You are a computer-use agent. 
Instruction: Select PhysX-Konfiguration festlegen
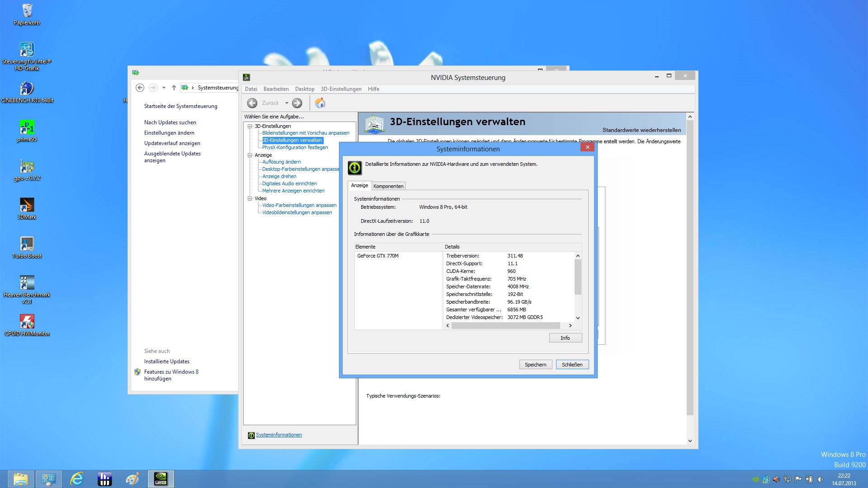click(295, 147)
